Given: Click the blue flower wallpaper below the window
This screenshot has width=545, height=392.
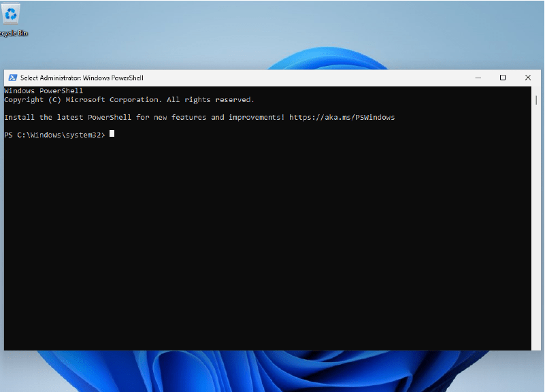Looking at the screenshot, I should coord(272,371).
